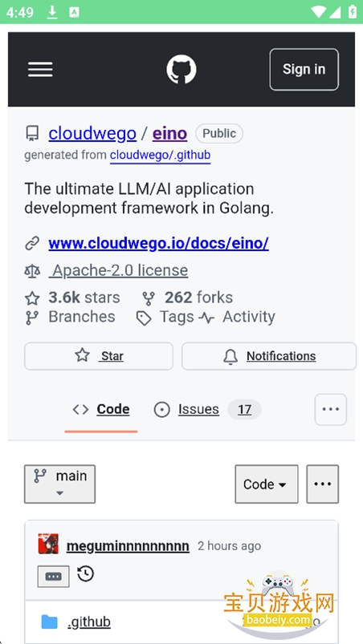View the Apache-2.0 license link
This screenshot has width=363, height=644.
click(118, 270)
